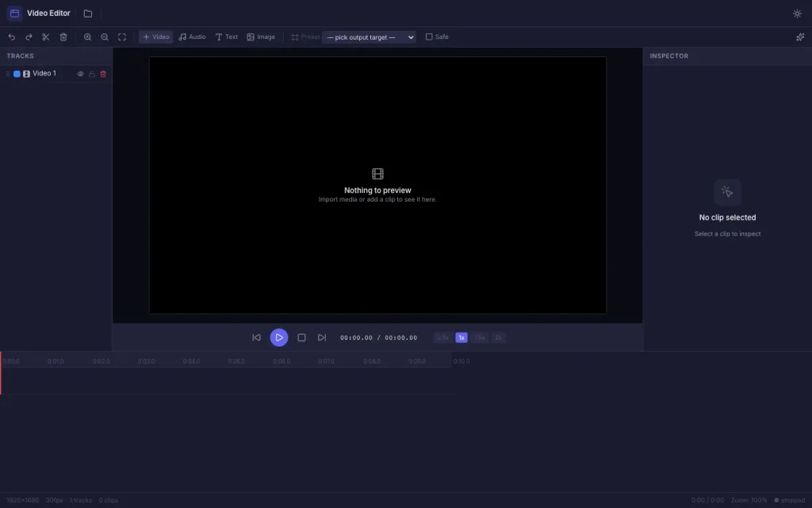Click the 0:10.0 mark on timeline ruler
The image size is (812, 508).
pyautogui.click(x=462, y=361)
